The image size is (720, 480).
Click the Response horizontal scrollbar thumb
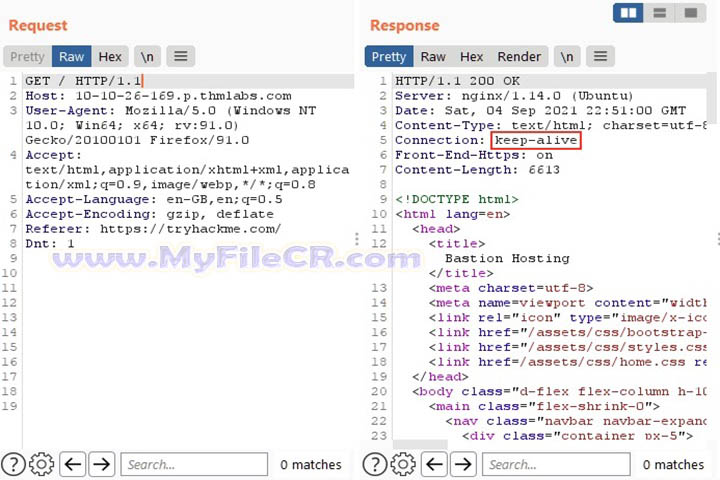coord(420,444)
